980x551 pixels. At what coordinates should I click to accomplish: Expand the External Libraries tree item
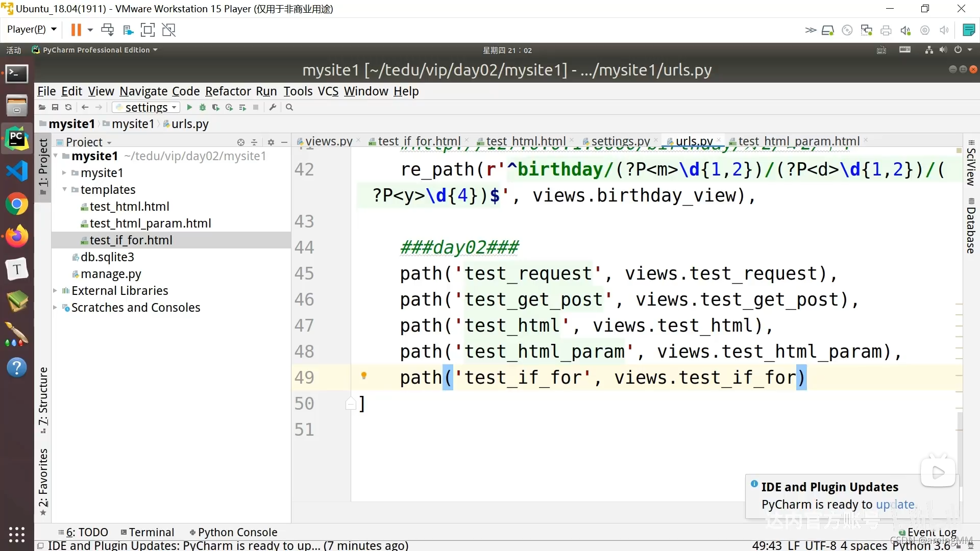point(57,291)
